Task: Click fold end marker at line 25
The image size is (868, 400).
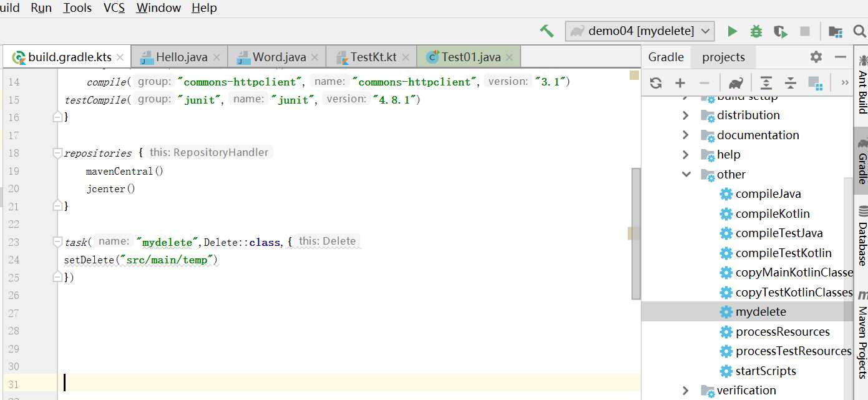Action: [57, 277]
